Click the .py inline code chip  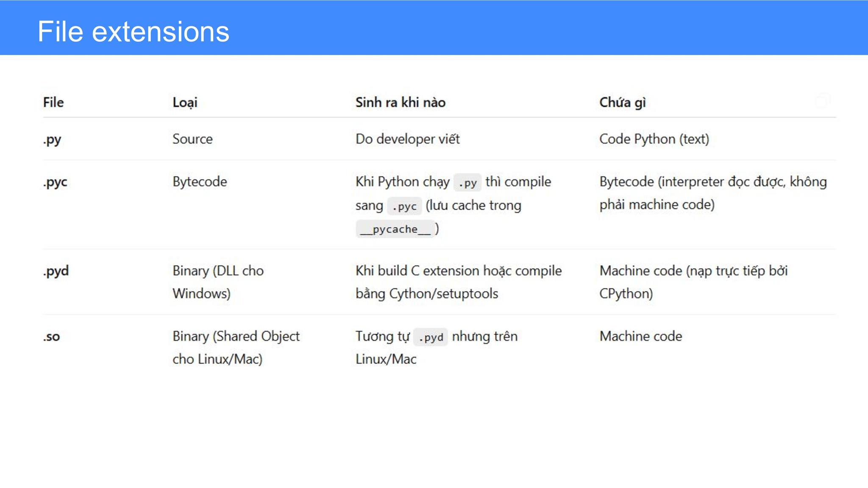coord(467,183)
